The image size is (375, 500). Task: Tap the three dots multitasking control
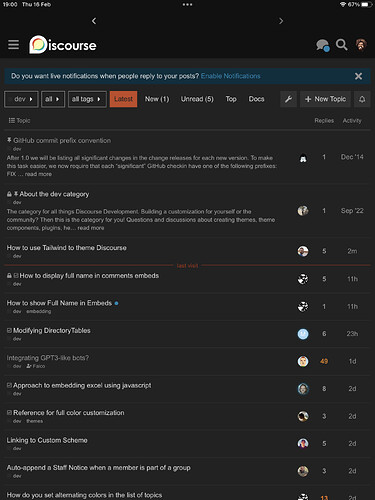(187, 5)
